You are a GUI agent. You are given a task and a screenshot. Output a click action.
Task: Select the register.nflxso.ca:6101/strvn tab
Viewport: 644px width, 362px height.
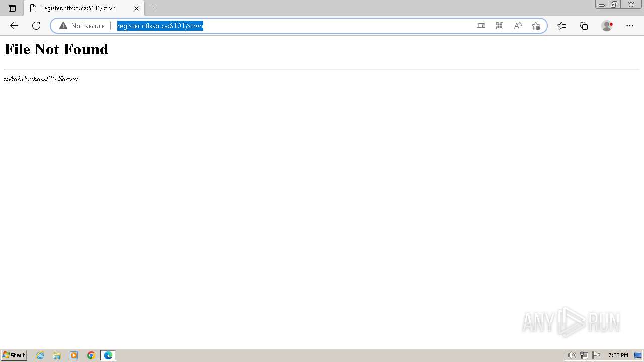pyautogui.click(x=84, y=8)
